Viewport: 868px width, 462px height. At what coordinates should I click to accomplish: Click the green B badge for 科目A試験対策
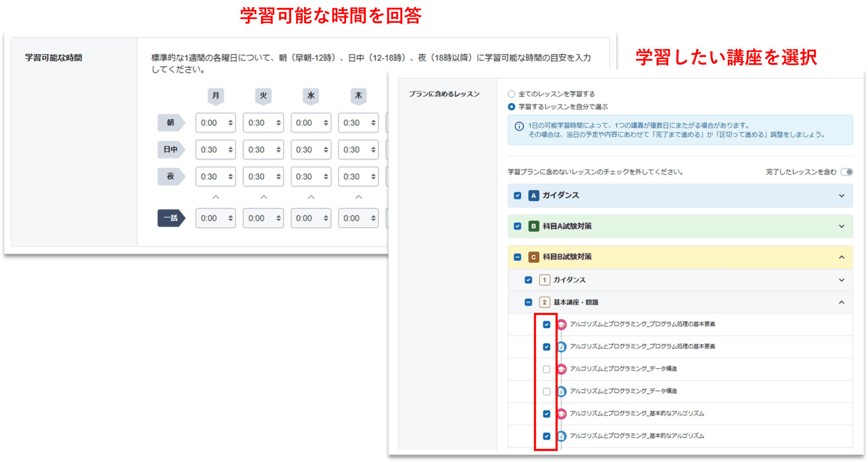pos(533,226)
